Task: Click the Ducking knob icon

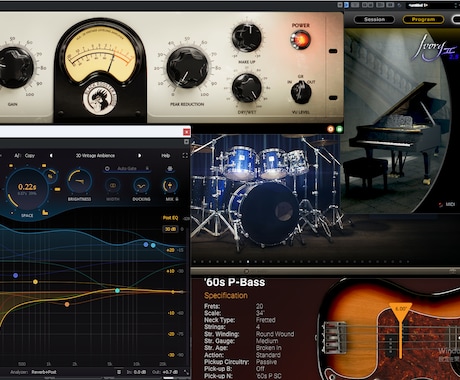Action: (141, 186)
